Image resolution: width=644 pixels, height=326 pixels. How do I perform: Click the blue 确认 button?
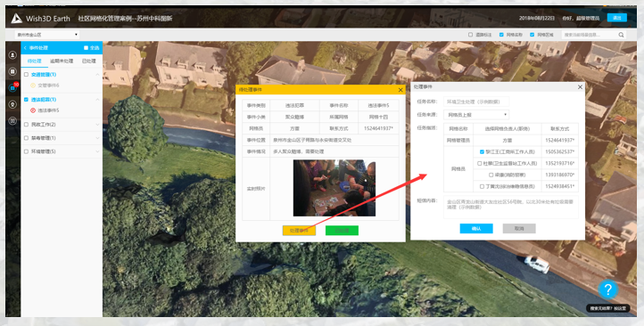pyautogui.click(x=476, y=228)
